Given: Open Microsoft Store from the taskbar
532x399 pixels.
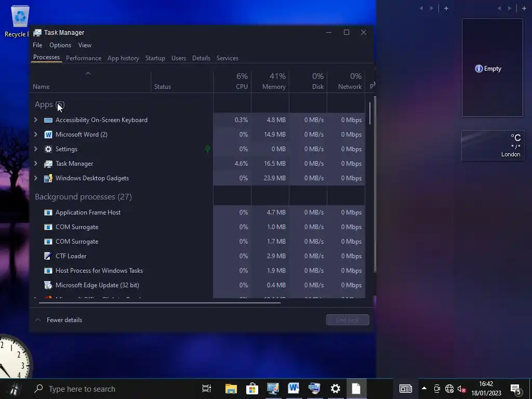Looking at the screenshot, I should (x=252, y=389).
